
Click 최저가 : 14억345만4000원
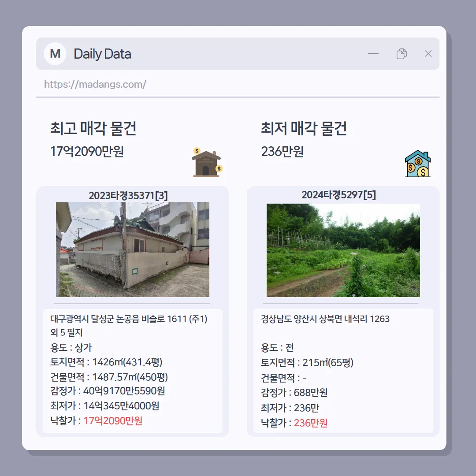(x=105, y=405)
